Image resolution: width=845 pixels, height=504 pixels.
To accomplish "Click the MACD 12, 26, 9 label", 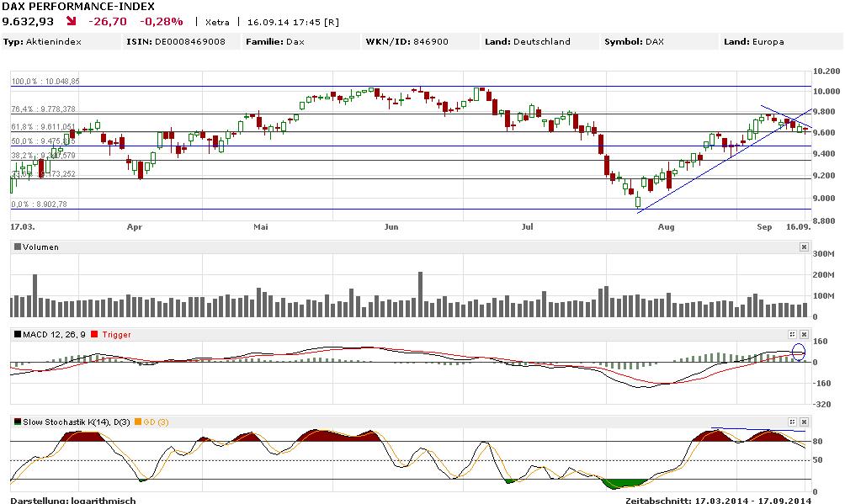I will coord(54,335).
